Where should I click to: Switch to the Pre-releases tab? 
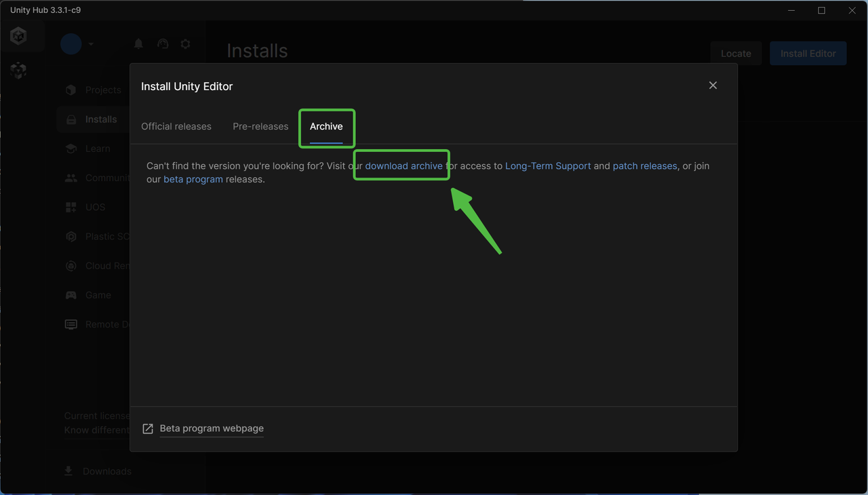coord(260,126)
